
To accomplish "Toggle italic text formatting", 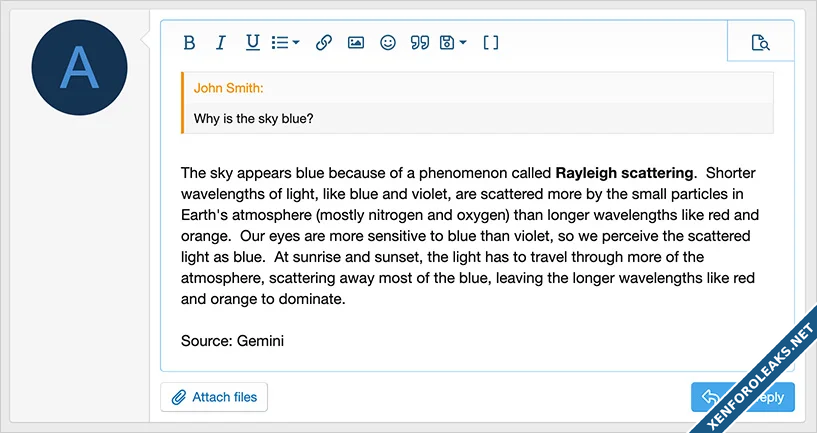I will [221, 43].
